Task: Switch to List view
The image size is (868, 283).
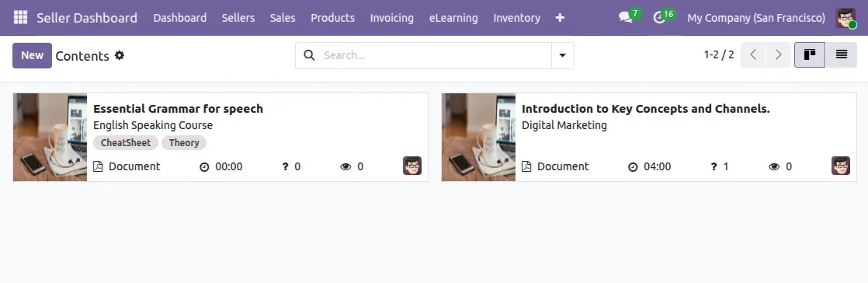Action: point(842,55)
